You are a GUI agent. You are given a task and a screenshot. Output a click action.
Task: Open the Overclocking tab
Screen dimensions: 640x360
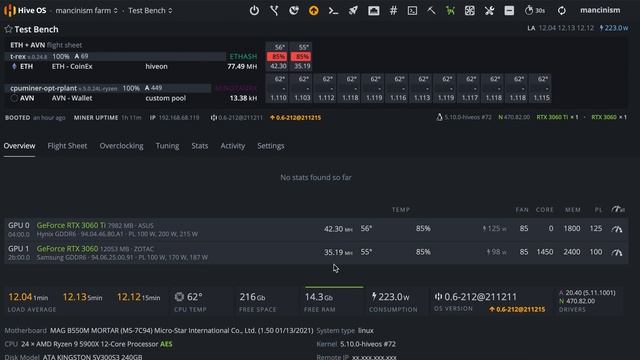click(121, 146)
